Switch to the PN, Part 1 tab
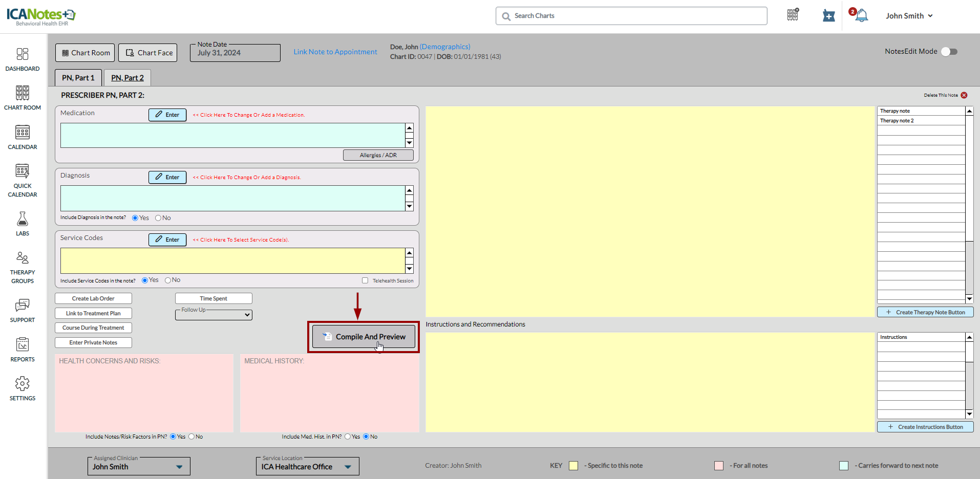980x479 pixels. 78,78
